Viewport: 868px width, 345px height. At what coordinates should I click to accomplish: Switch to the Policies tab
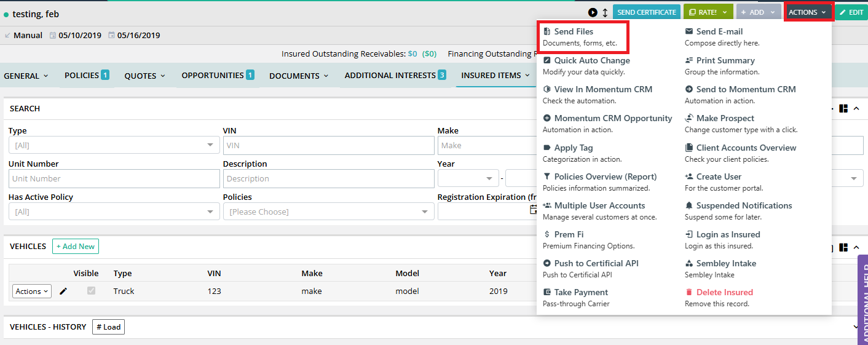pyautogui.click(x=87, y=75)
